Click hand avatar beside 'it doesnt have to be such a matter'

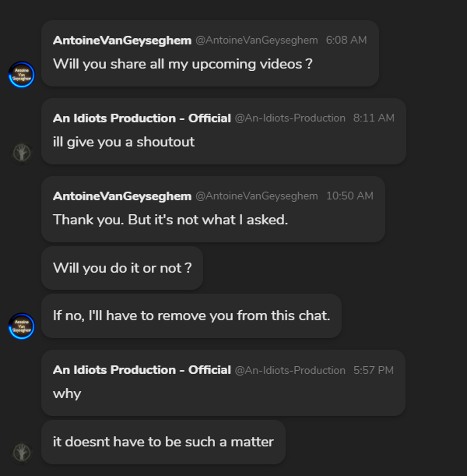22,453
